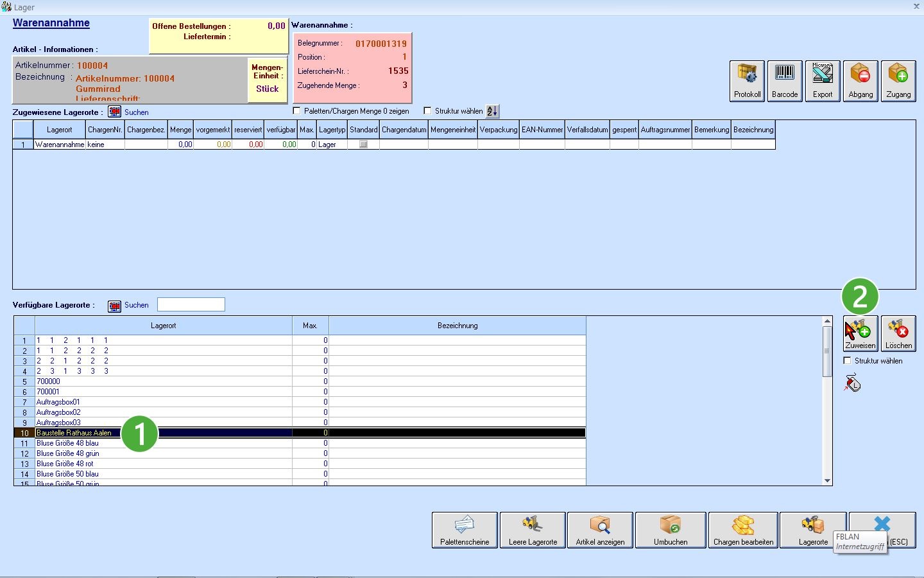Image resolution: width=924 pixels, height=578 pixels.
Task: Select location row 2 3 1 3 3 3
Action: pyautogui.click(x=300, y=371)
